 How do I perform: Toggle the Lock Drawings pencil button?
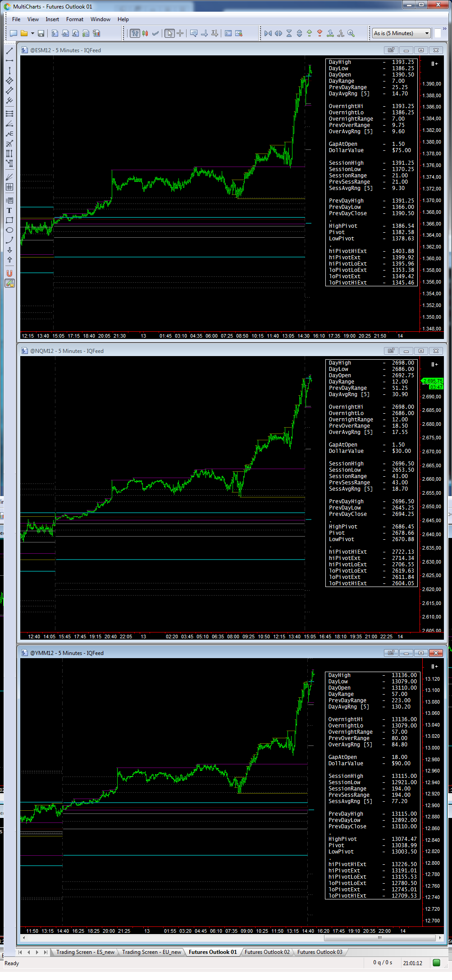coord(9,283)
